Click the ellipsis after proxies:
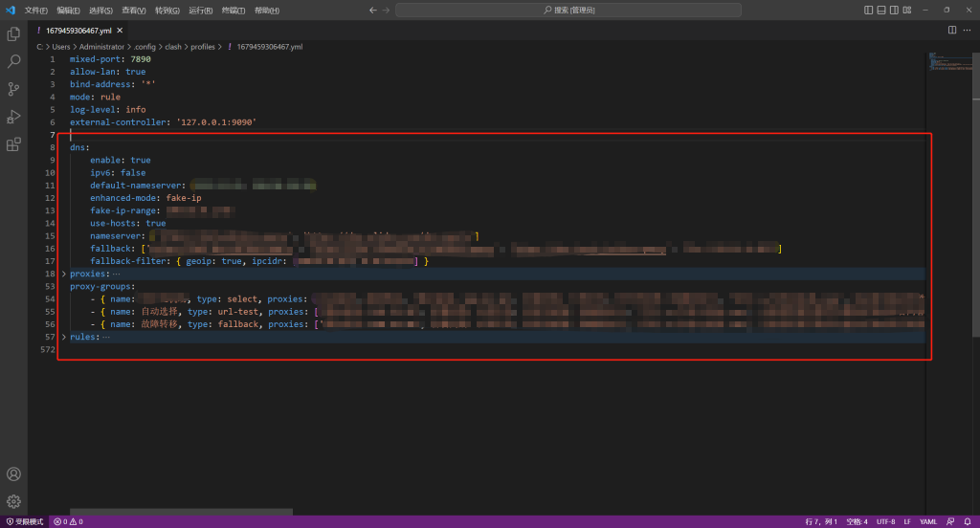 click(x=116, y=274)
